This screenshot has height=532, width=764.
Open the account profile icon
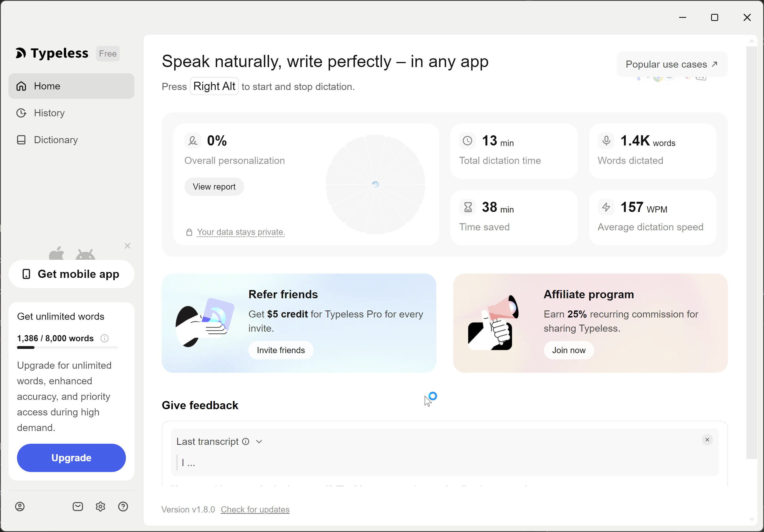coord(20,507)
